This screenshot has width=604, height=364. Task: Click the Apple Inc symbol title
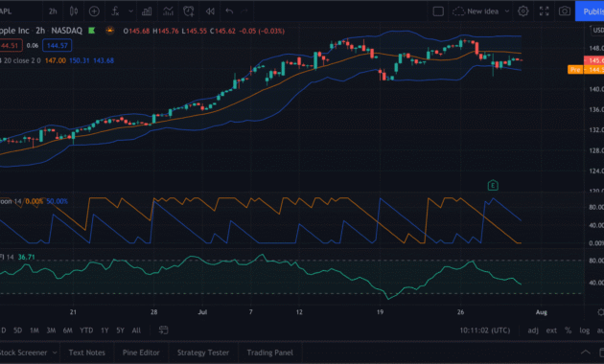click(x=14, y=31)
